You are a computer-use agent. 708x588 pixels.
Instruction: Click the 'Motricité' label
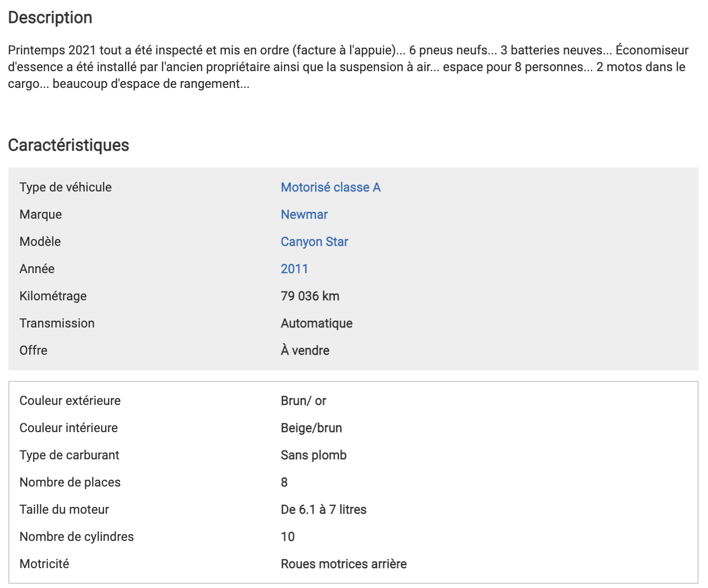point(44,564)
